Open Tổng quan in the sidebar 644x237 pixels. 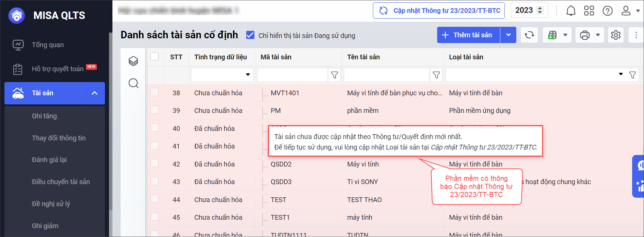coord(48,45)
